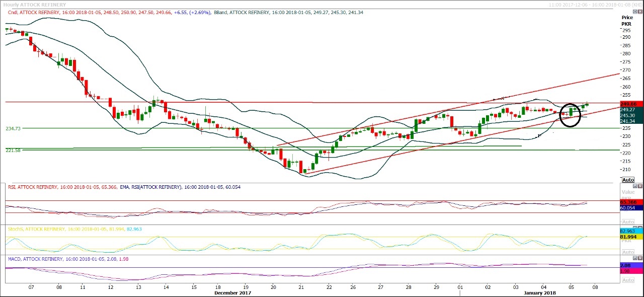Screen dimensions: 644x297
Task: Click Auto scale on the MACD panel
Action: [x=628, y=280]
